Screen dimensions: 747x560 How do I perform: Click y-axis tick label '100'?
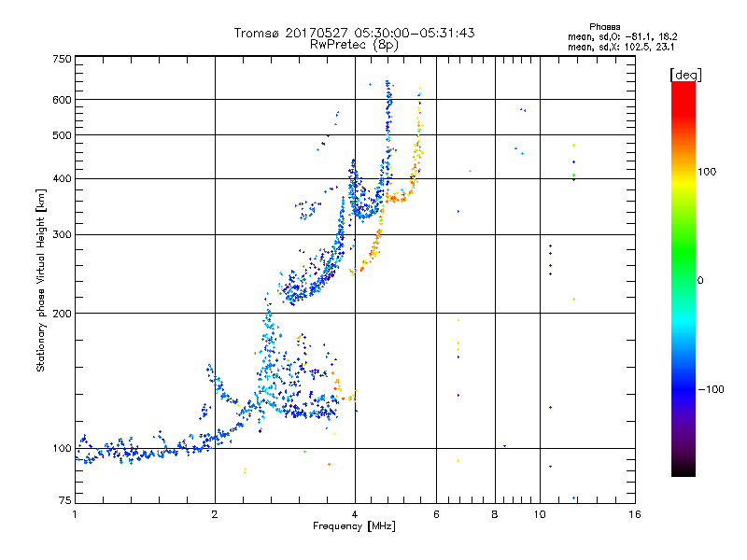63,448
